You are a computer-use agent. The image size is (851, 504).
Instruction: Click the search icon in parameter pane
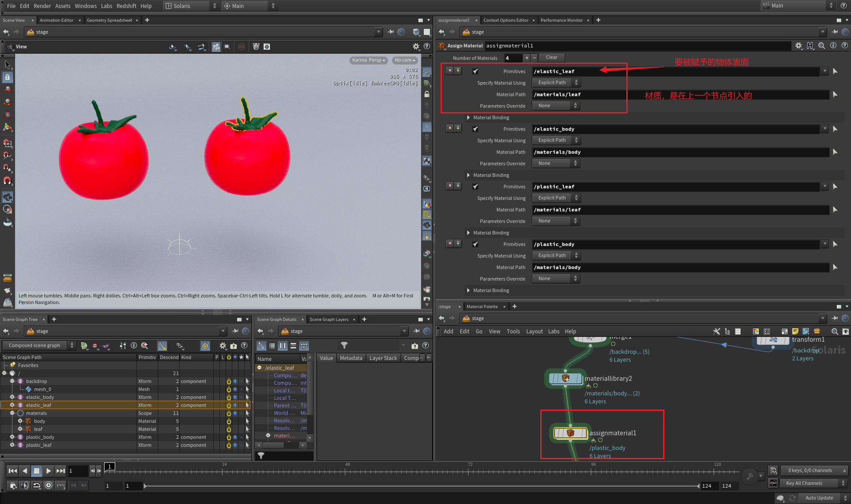(x=821, y=46)
